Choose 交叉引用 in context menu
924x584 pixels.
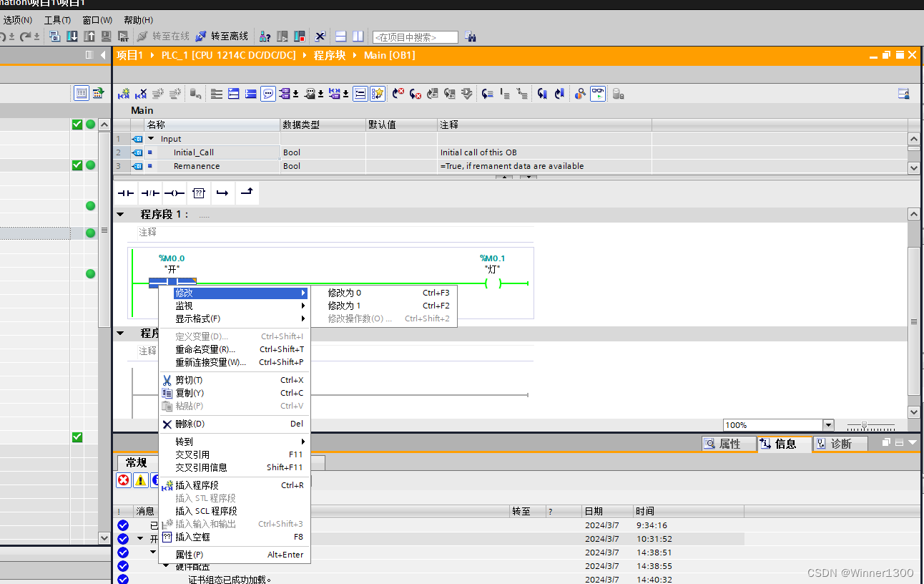[x=235, y=454]
